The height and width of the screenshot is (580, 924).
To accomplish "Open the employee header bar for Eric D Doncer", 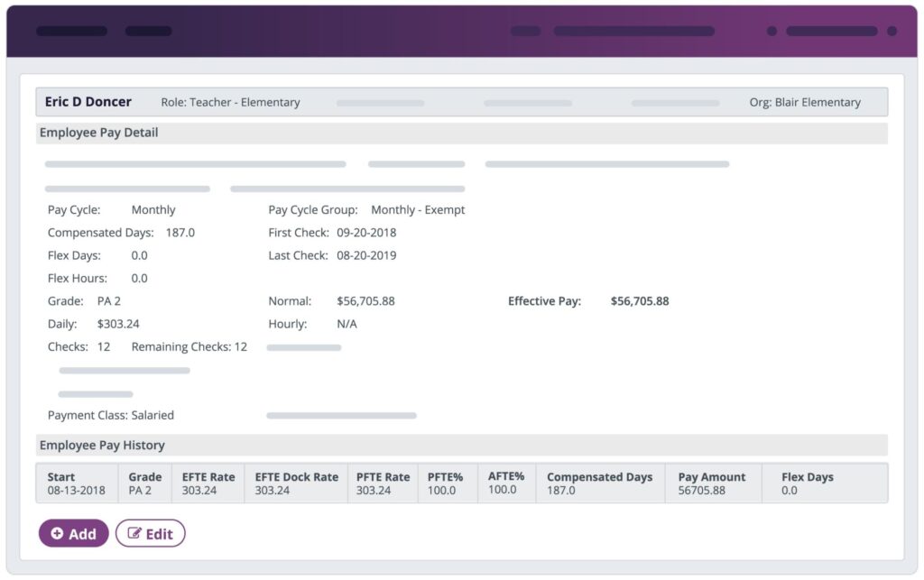I will [460, 102].
